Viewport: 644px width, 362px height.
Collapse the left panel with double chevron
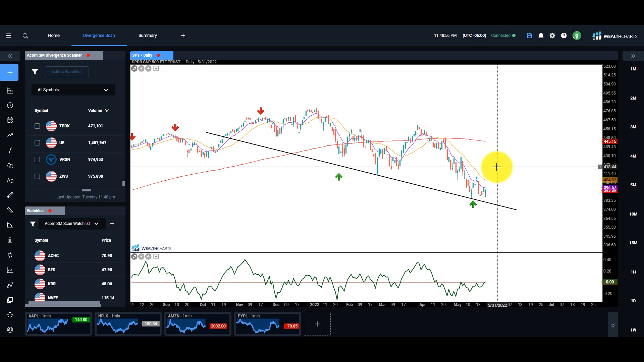pyautogui.click(x=10, y=56)
